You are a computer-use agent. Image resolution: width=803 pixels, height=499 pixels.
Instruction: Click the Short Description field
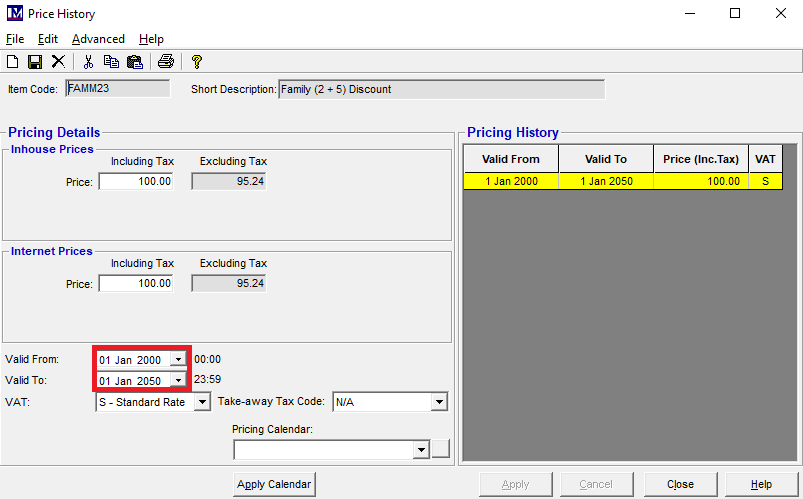(441, 89)
